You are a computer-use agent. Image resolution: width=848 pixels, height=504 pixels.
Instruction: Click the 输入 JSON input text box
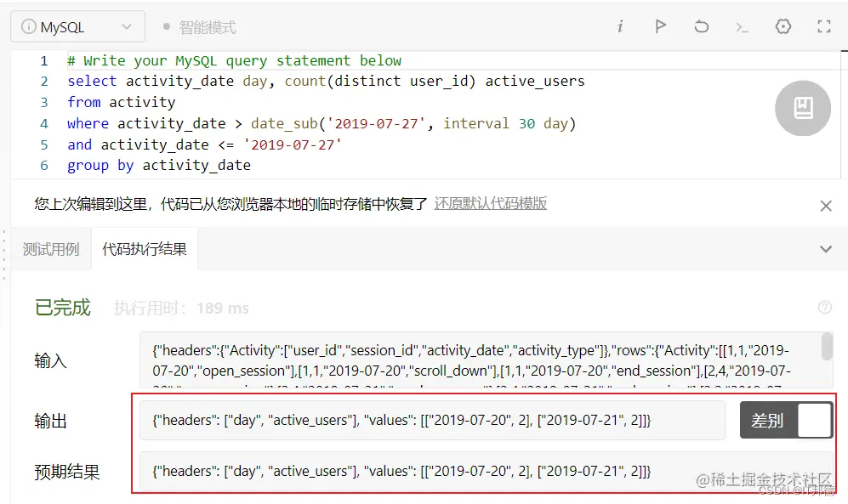click(x=486, y=360)
